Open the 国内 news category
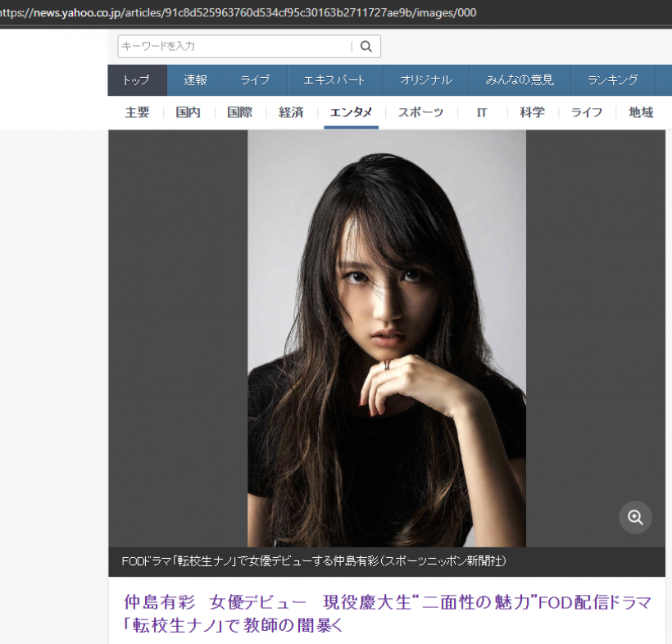Viewport: 672px width, 644px height. 188,112
